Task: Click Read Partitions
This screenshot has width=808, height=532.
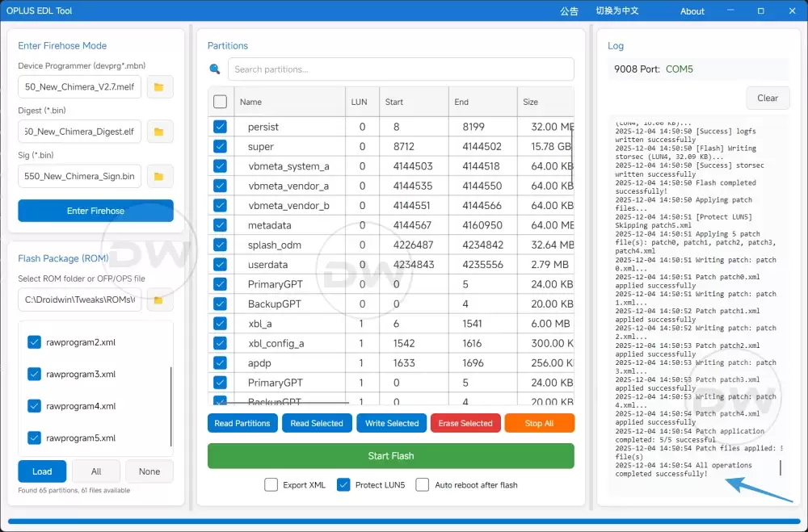Action: pos(242,423)
